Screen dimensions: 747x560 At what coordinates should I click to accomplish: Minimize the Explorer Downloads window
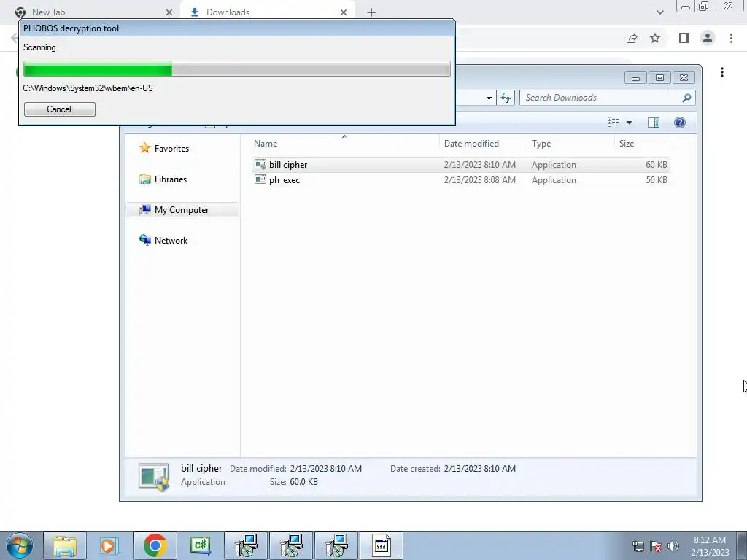click(635, 77)
